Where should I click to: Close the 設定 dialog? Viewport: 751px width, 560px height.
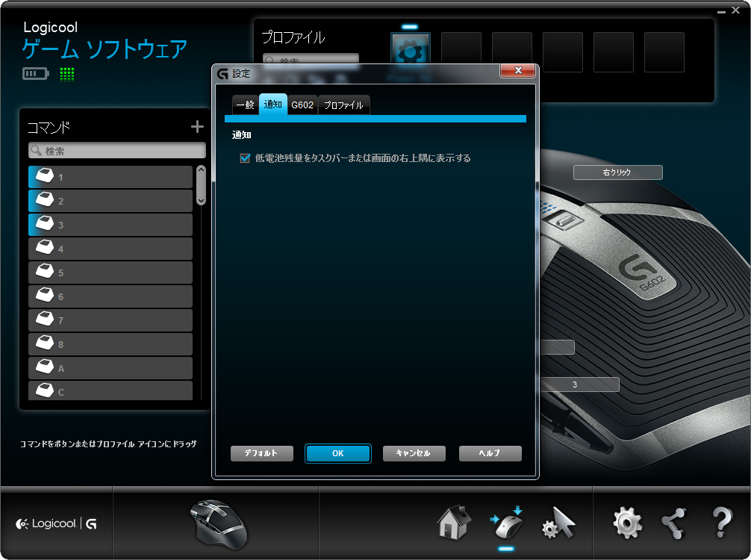(x=518, y=70)
